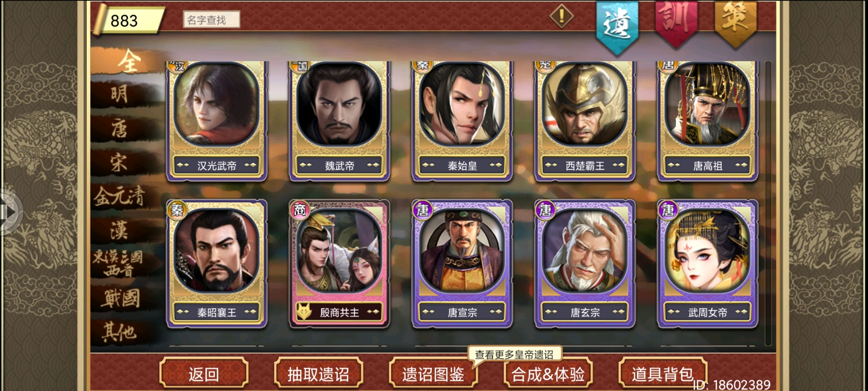
Task: Open the 殷商共主 pink card
Action: coord(339,264)
